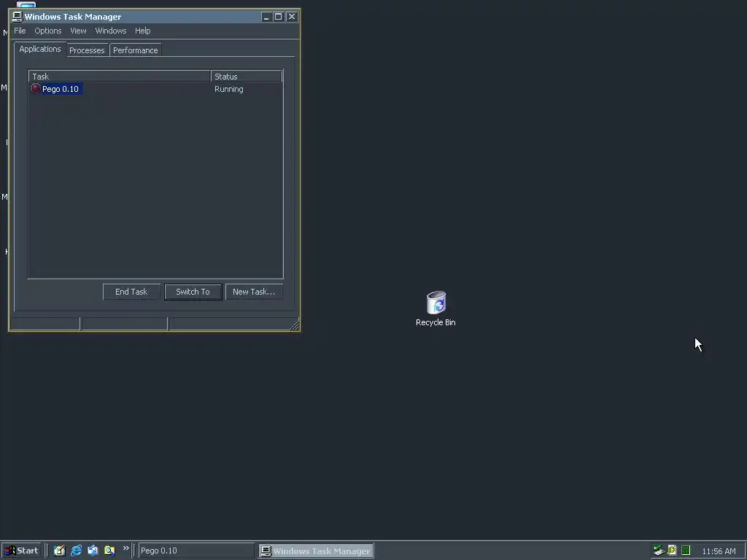Switch to the Applications tab

(x=40, y=49)
